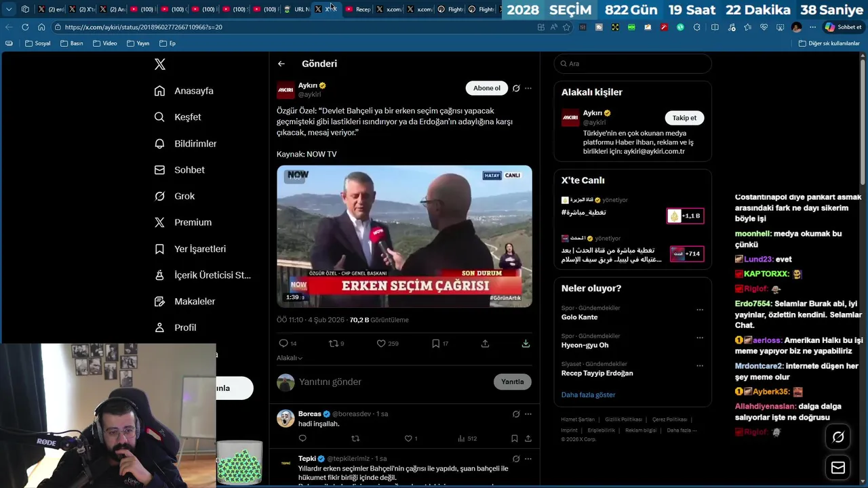
Task: Open more options on Aykırı's post
Action: pos(528,88)
